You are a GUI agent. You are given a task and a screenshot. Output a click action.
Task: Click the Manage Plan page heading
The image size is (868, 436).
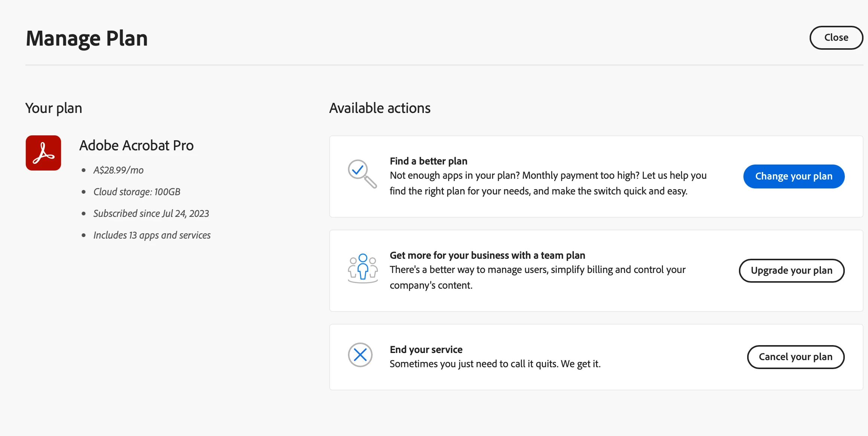coord(87,39)
